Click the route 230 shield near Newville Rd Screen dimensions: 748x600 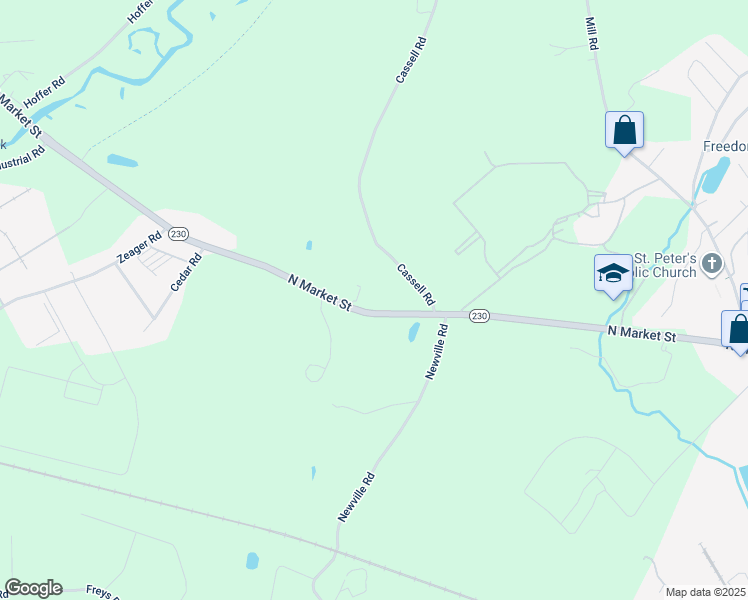[x=479, y=316]
